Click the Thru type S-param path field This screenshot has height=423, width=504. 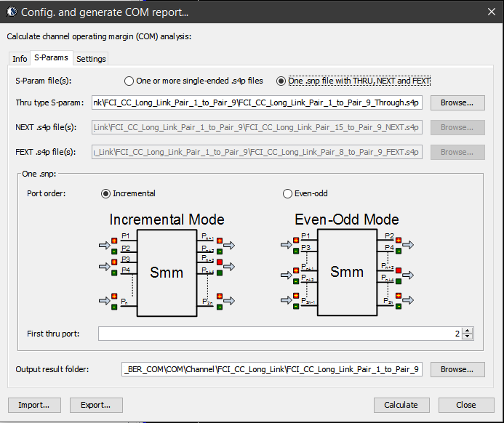pyautogui.click(x=257, y=102)
